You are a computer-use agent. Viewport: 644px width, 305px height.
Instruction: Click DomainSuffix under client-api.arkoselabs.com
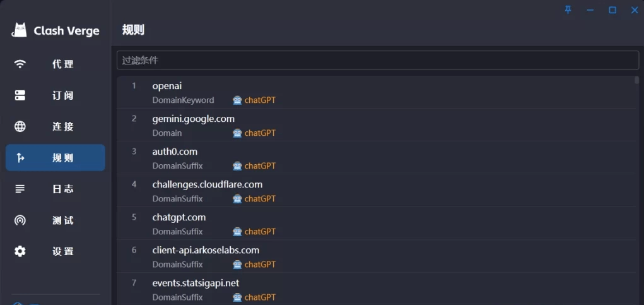click(x=177, y=265)
